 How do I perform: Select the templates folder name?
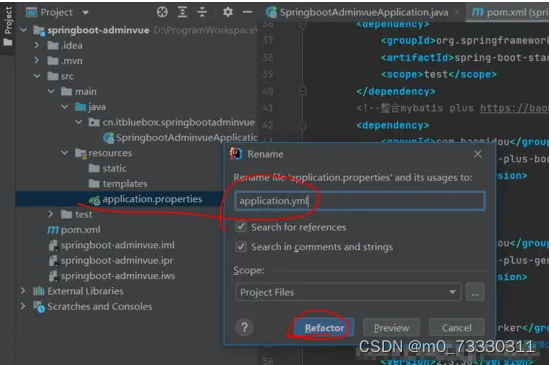[x=125, y=183]
